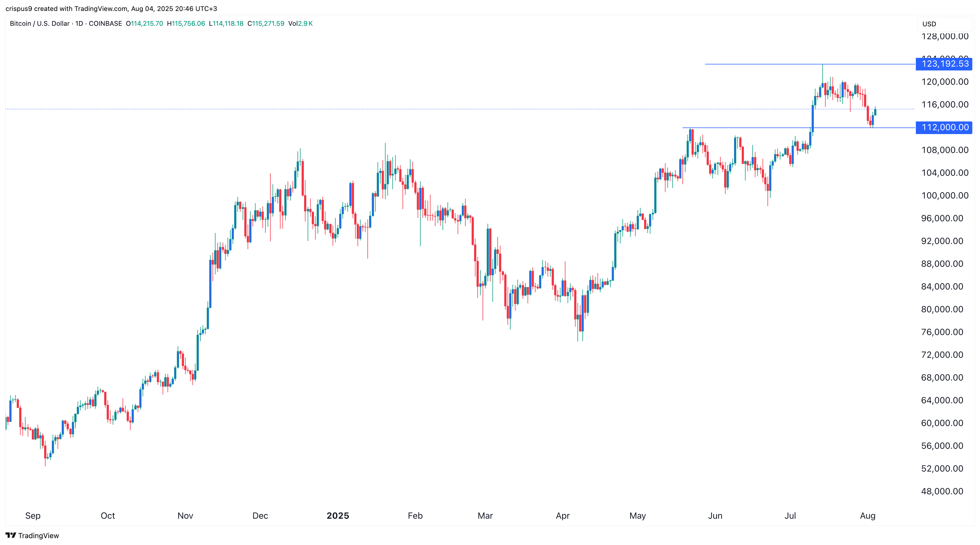
Task: Select the 123,192.53 price label
Action: click(944, 64)
